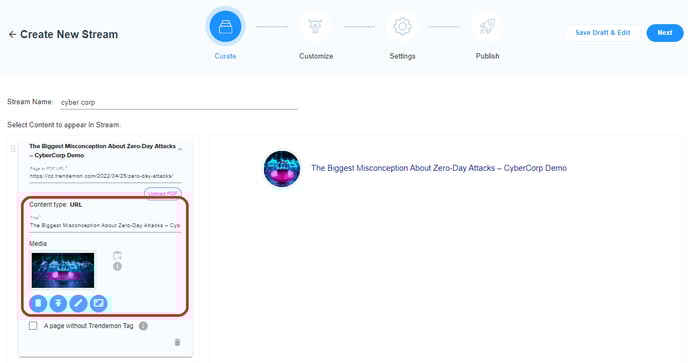The image size is (688, 363).
Task: Click the Media thumbnail image
Action: click(x=63, y=270)
